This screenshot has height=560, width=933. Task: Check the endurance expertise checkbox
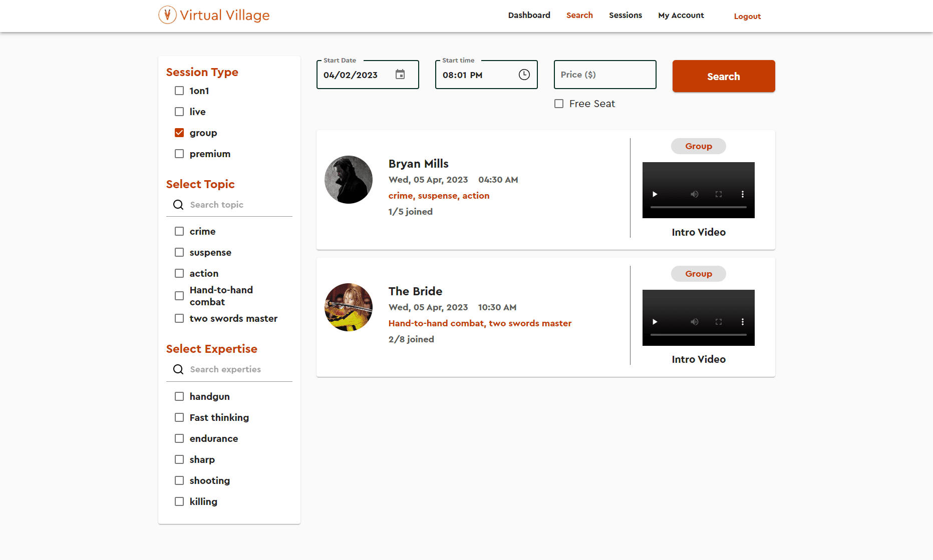(179, 438)
